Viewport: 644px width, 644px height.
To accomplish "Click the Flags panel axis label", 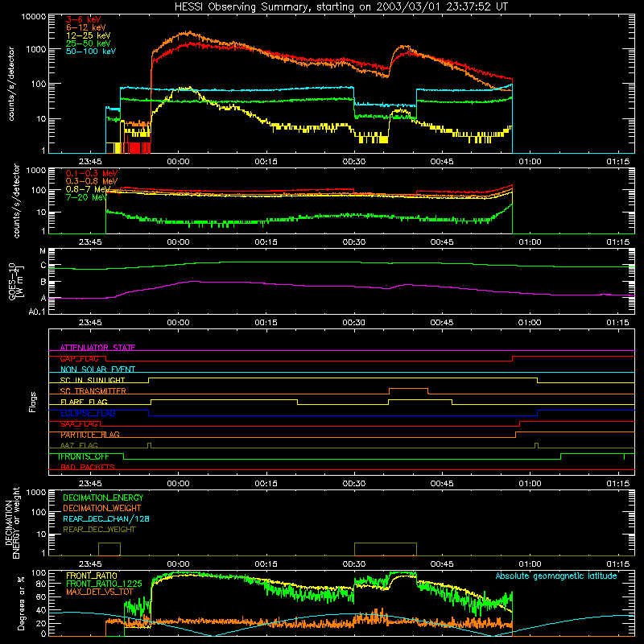I will click(x=33, y=402).
